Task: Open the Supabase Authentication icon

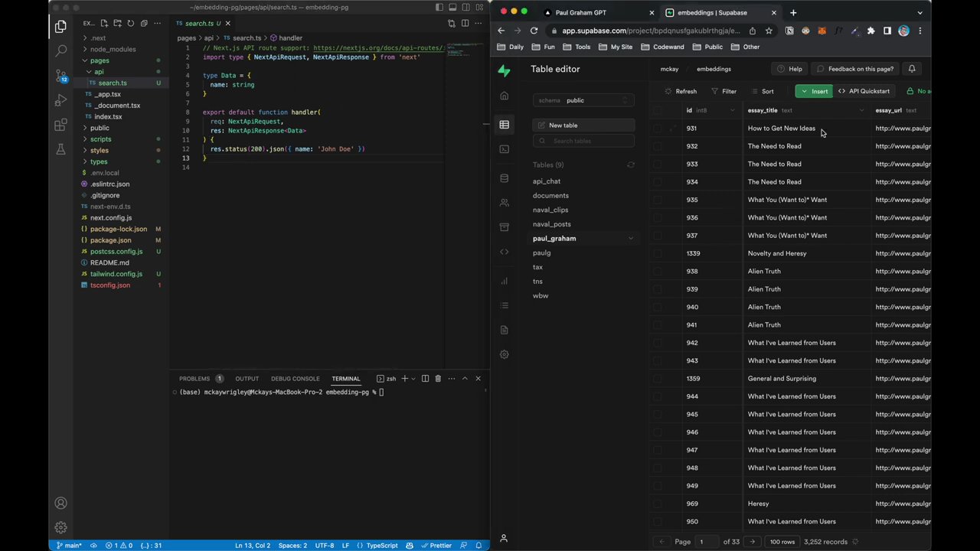Action: (x=504, y=203)
